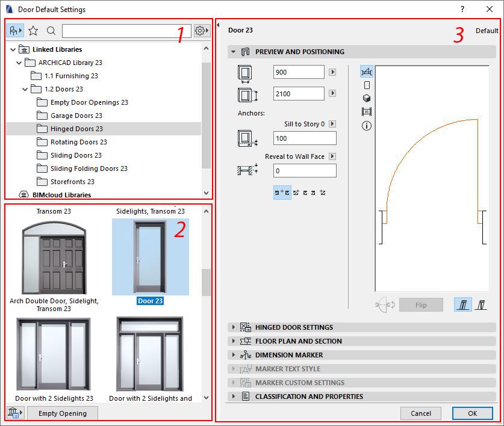The height and width of the screenshot is (426, 504).
Task: Click the Favorites star icon
Action: click(x=33, y=31)
